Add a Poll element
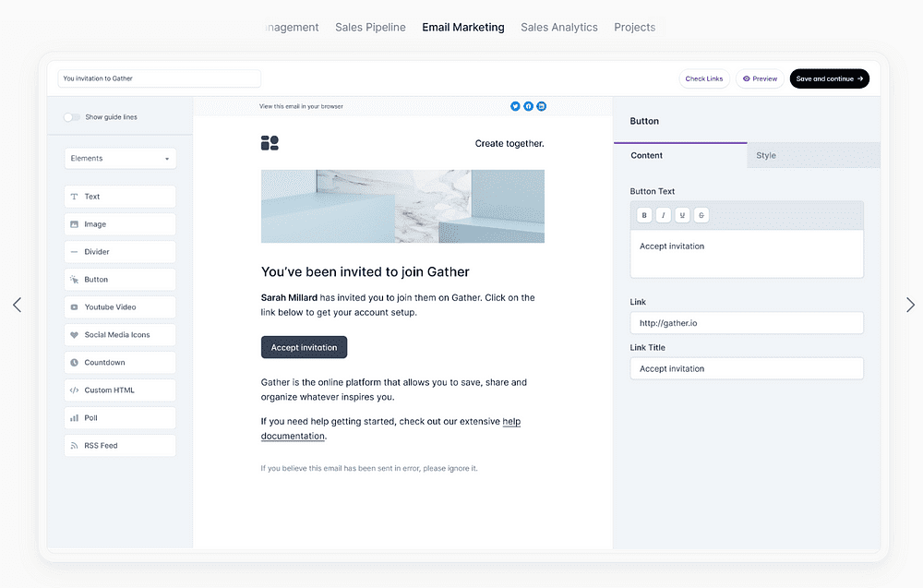This screenshot has height=588, width=923. coord(120,418)
